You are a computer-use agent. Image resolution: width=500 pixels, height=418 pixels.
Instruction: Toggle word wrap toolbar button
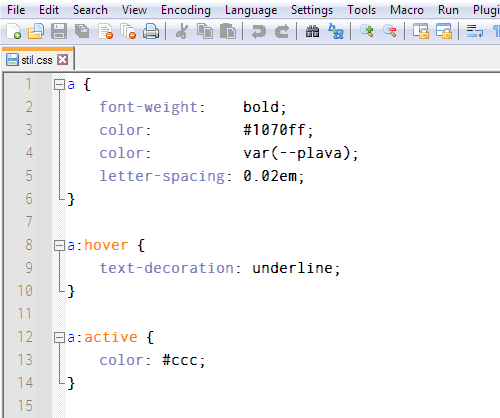click(475, 32)
